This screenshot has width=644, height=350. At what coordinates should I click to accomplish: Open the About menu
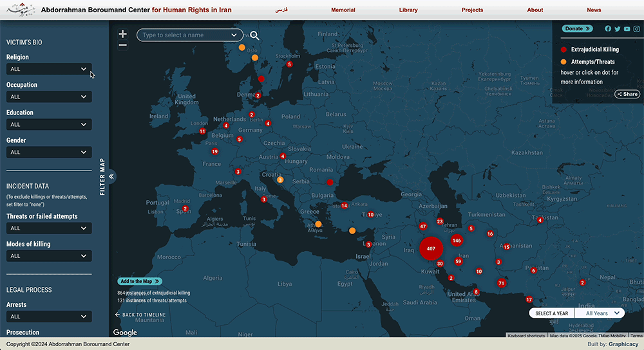(x=535, y=10)
